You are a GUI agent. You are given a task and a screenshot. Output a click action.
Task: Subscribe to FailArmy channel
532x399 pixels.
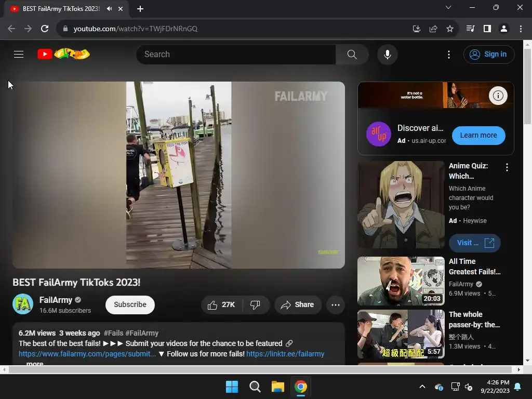click(x=130, y=304)
